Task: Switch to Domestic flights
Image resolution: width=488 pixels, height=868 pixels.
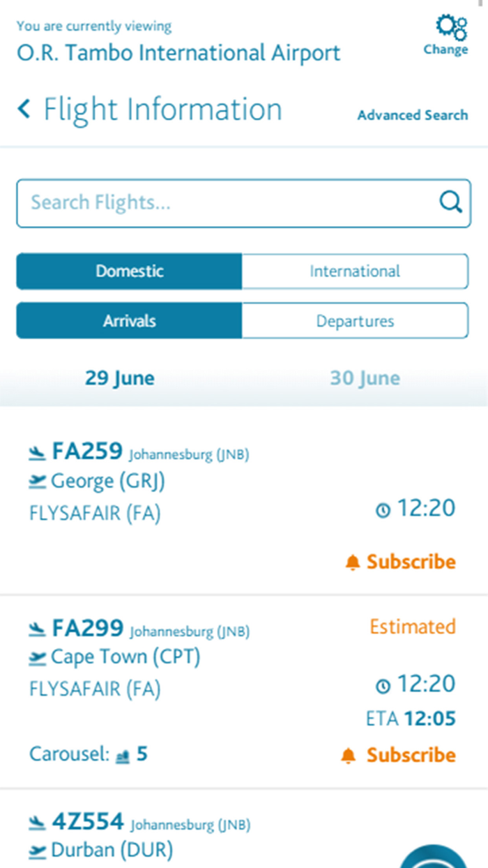Action: (x=130, y=271)
